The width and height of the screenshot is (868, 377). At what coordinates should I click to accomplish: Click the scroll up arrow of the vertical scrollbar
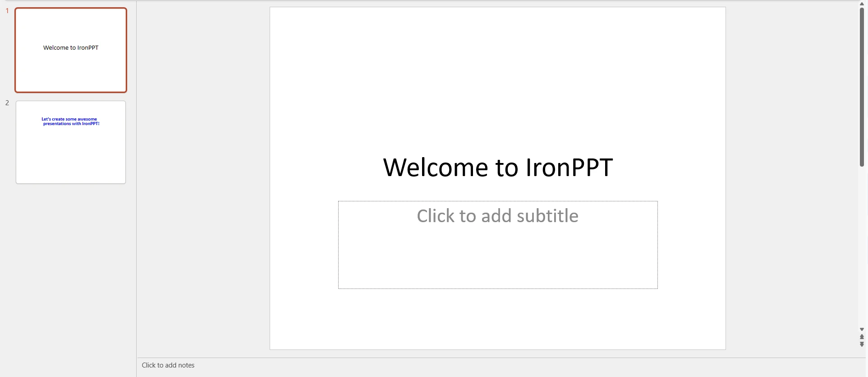[862, 4]
